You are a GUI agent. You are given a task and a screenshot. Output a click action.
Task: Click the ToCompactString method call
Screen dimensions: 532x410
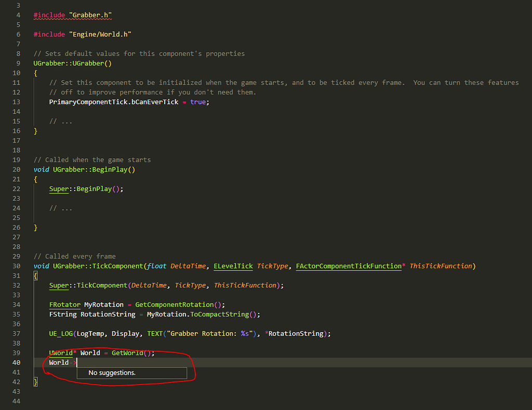220,315
